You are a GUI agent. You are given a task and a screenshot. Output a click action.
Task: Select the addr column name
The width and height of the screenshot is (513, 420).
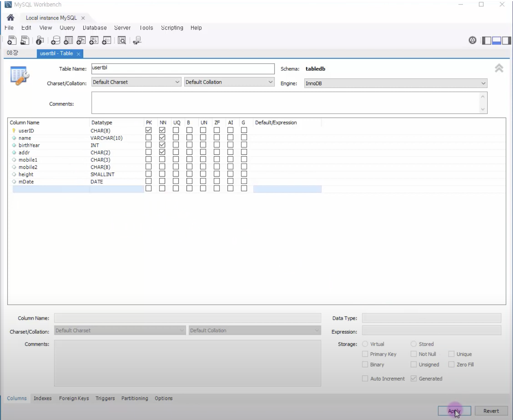pos(24,153)
